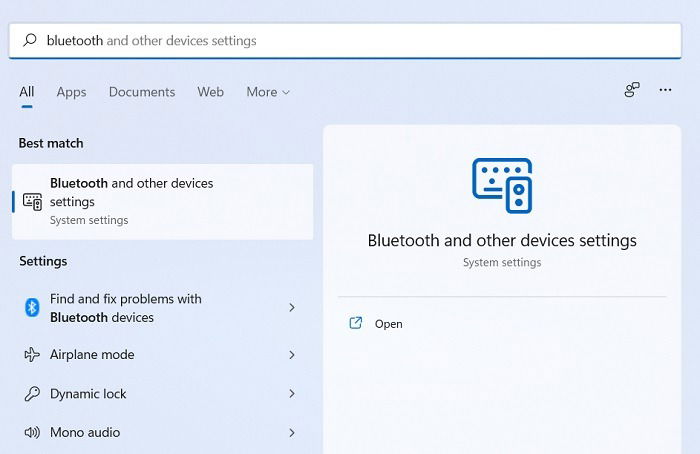The width and height of the screenshot is (700, 454).
Task: Open Bluetooth and other devices settings
Action: [x=162, y=202]
